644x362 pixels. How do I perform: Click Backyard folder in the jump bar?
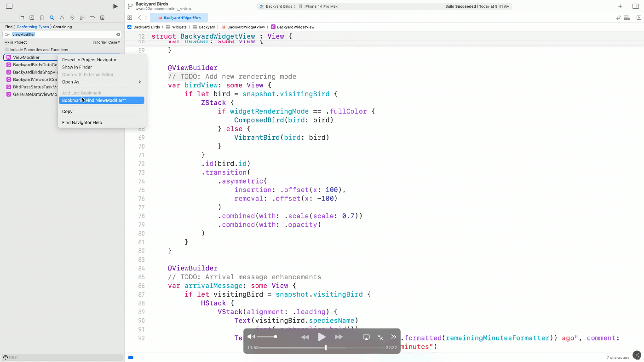pos(204,27)
